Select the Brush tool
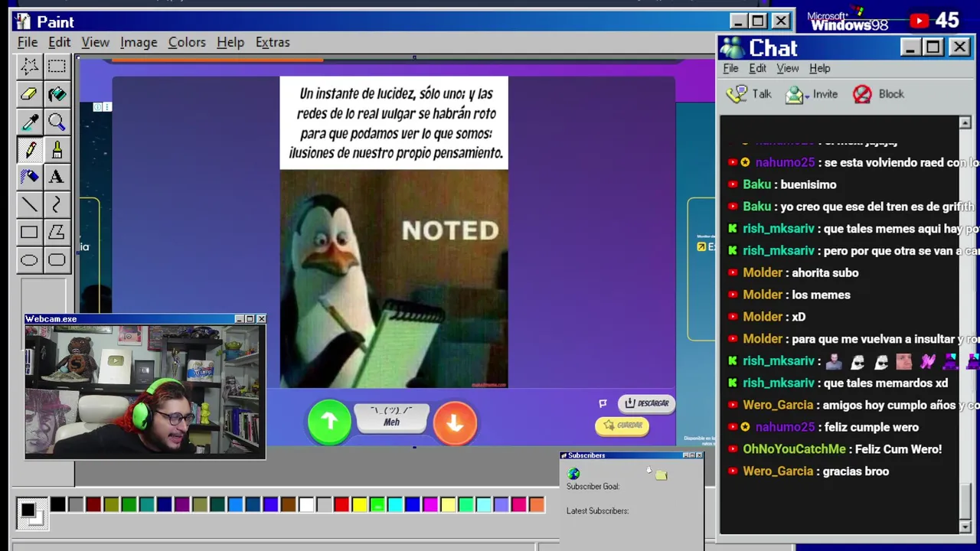The width and height of the screenshot is (980, 551). coord(57,149)
